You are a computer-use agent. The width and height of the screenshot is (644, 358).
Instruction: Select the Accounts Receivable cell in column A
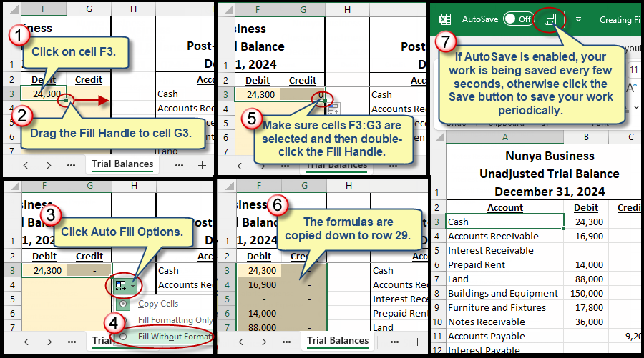click(x=504, y=237)
